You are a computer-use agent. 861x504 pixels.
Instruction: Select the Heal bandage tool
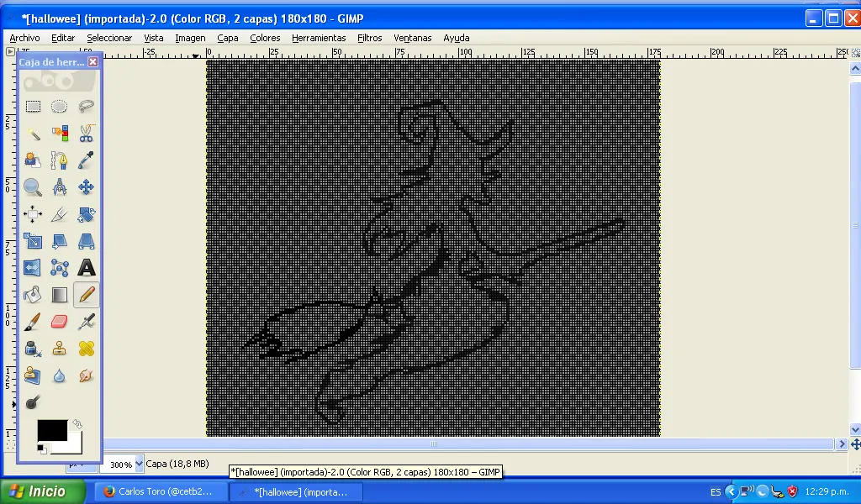pos(87,349)
